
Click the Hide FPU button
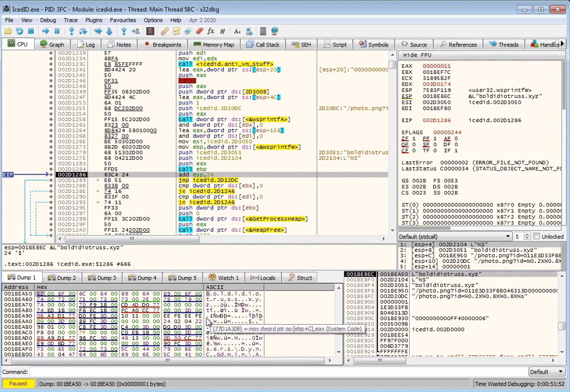[x=417, y=55]
